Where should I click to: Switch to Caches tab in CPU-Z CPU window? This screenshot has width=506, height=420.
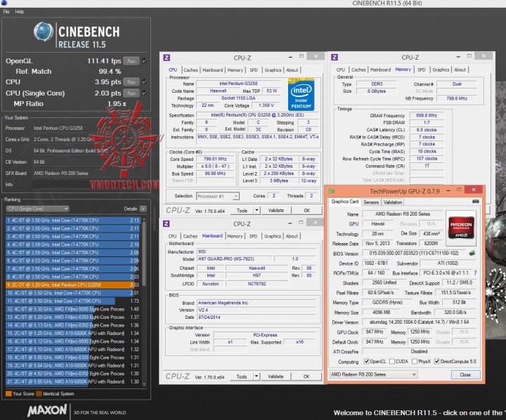(x=190, y=70)
